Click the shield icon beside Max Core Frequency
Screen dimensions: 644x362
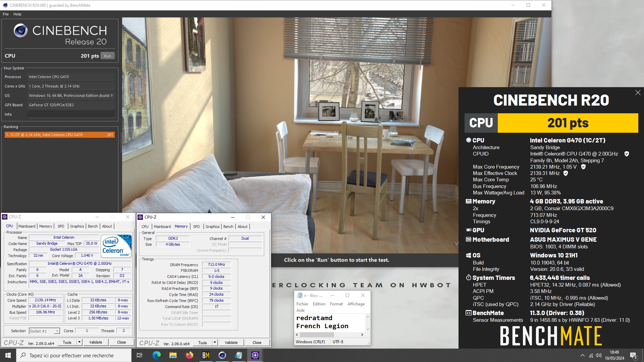[583, 167]
